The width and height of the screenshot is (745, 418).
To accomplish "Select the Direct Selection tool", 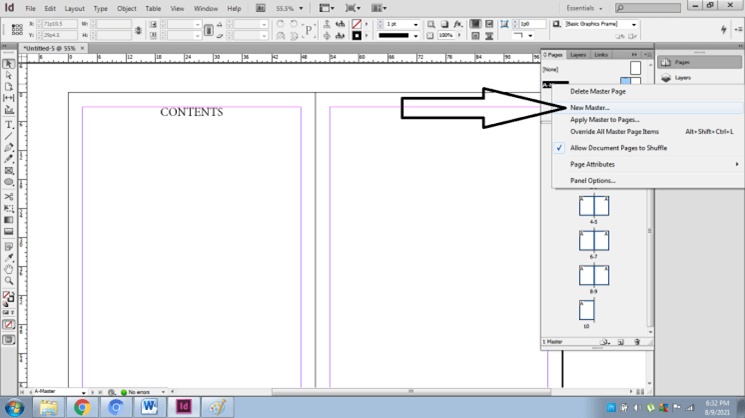I will (9, 76).
